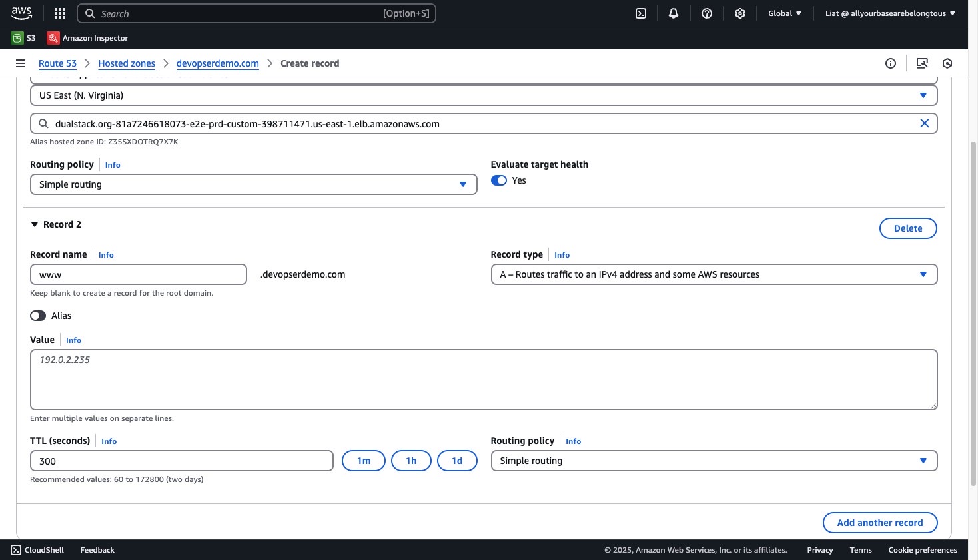Click the Create record breadcrumb text

(310, 63)
